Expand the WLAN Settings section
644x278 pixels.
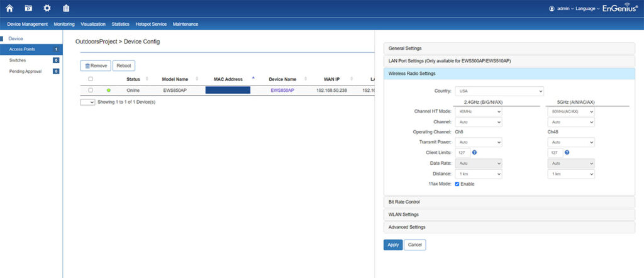(x=509, y=214)
